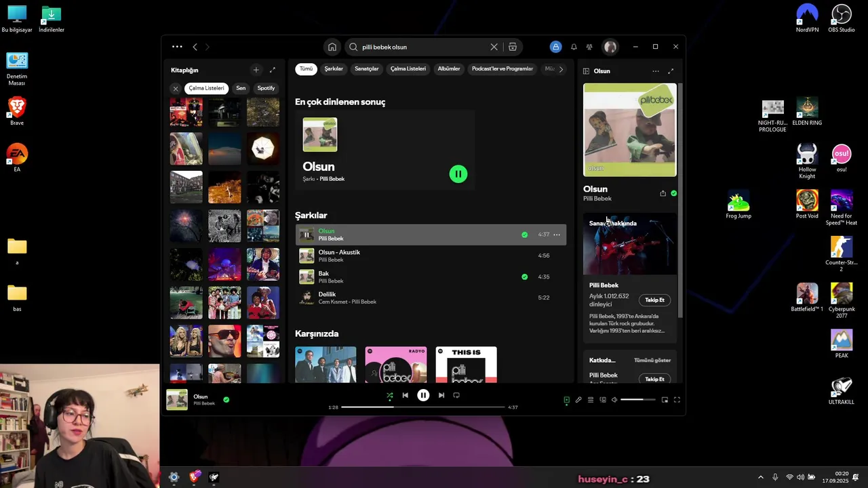
Task: Toggle the Spotify library filter chip
Action: (266, 88)
